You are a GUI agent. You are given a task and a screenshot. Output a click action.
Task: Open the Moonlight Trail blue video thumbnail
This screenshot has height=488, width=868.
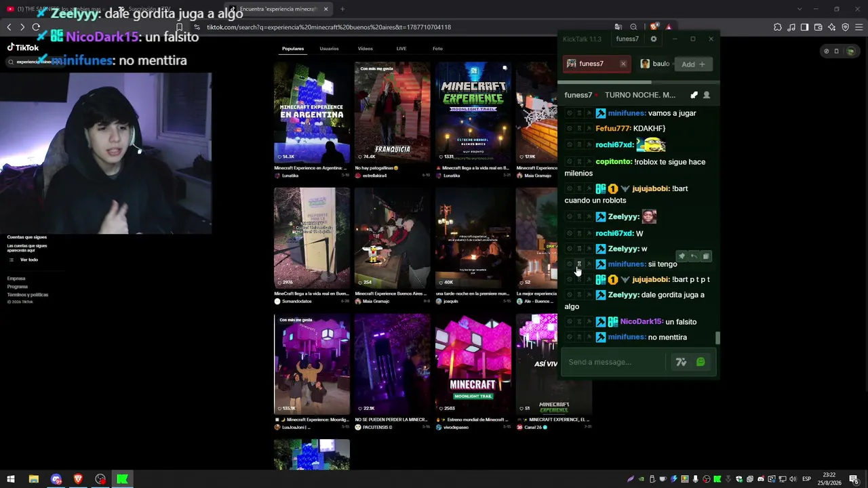tap(473, 113)
